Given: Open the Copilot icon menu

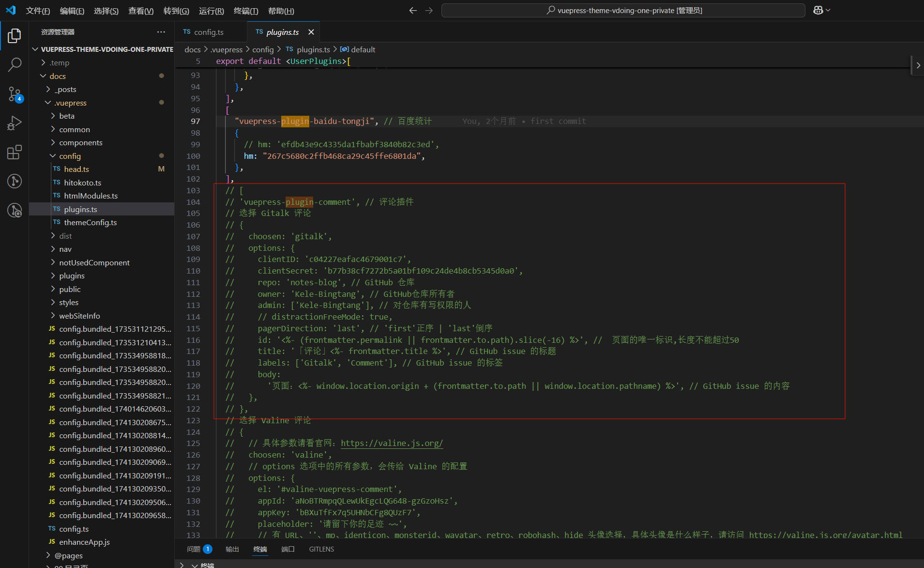Looking at the screenshot, I should pos(821,10).
